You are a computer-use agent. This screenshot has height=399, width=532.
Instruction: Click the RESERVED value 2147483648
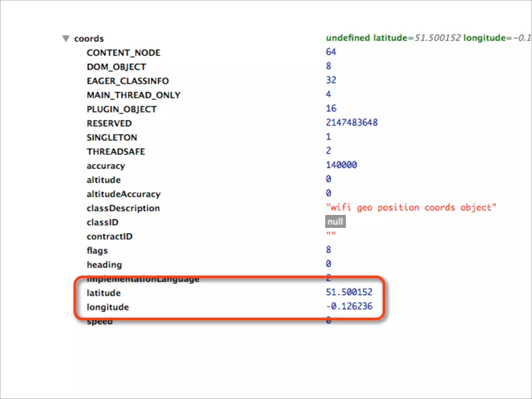point(352,122)
